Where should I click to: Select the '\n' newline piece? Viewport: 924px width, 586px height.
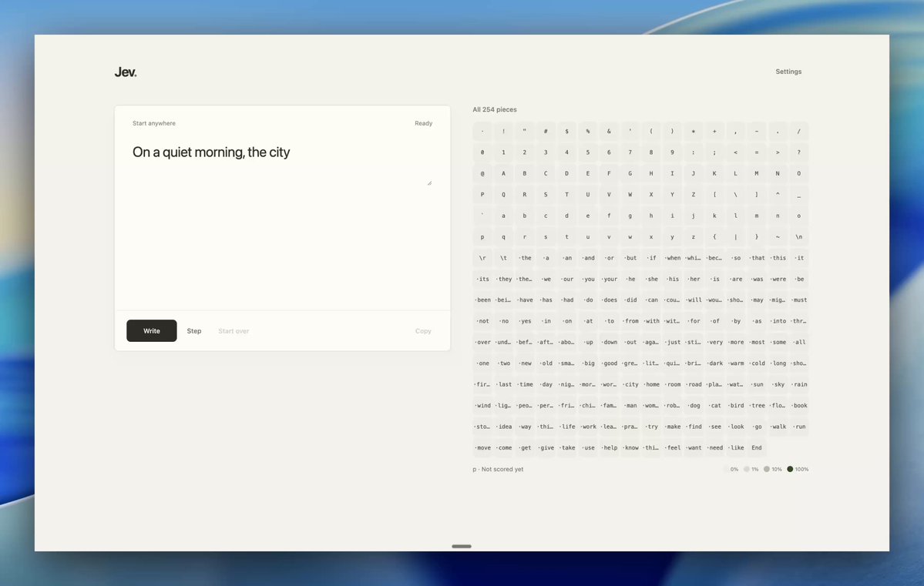coord(799,236)
